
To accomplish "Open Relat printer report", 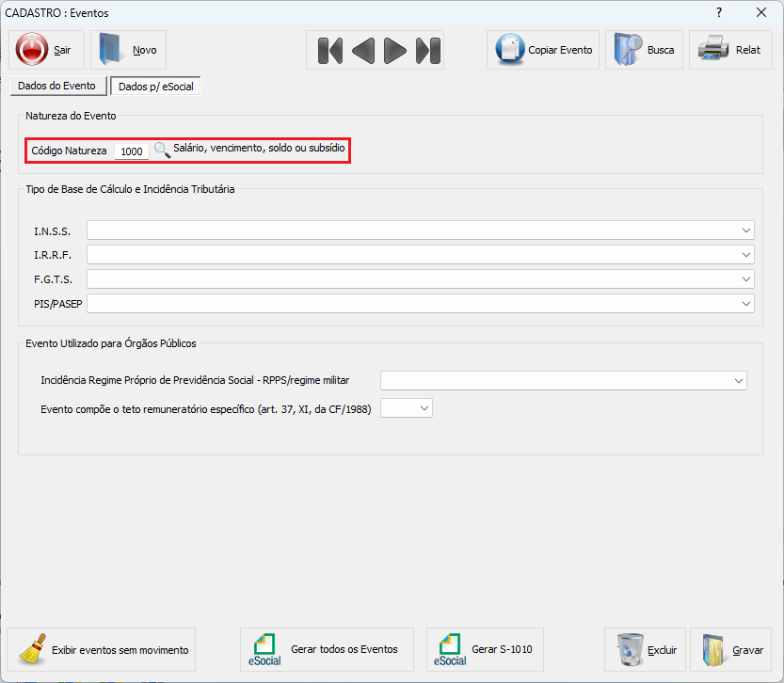I will (x=730, y=50).
